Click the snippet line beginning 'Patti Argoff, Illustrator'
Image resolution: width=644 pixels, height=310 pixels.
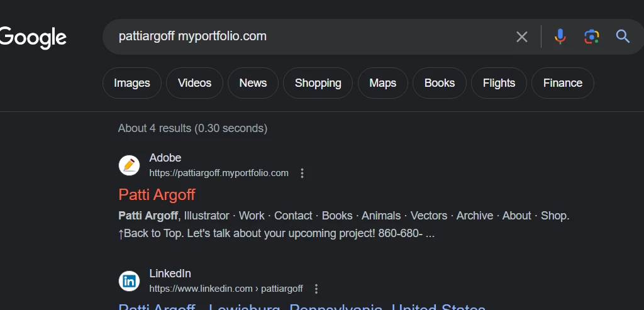coord(344,216)
